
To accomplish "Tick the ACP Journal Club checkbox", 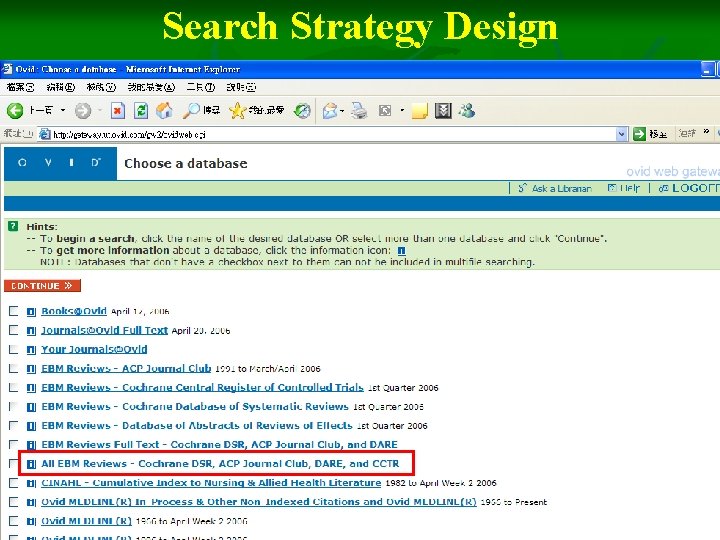I will (x=14, y=368).
